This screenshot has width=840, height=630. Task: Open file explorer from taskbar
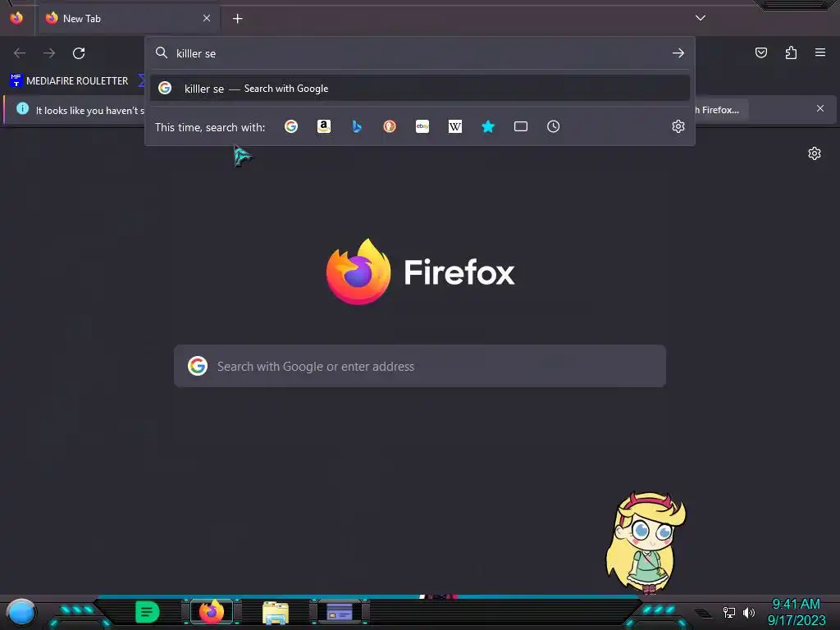(276, 613)
